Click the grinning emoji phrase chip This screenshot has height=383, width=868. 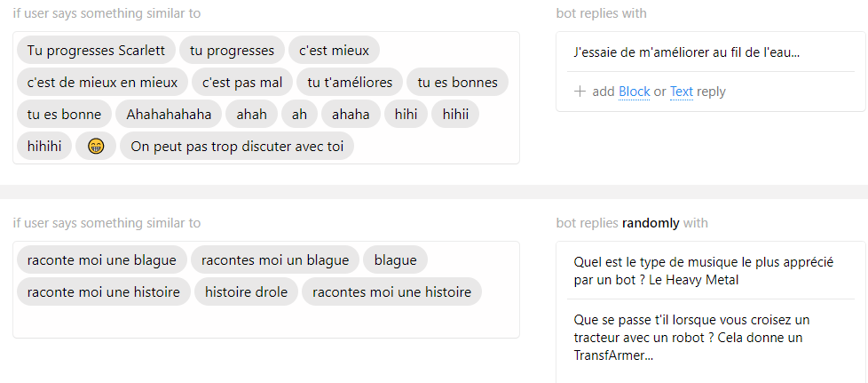pos(96,147)
